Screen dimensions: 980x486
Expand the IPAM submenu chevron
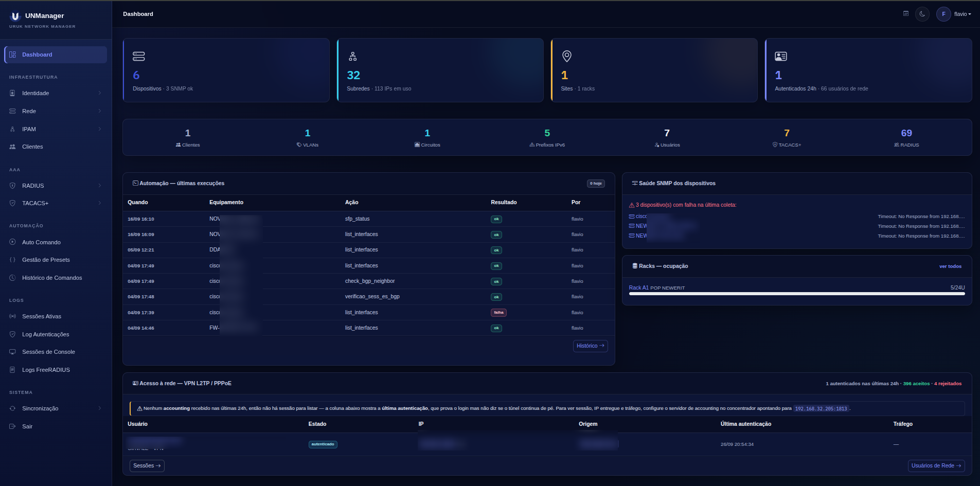[100, 129]
